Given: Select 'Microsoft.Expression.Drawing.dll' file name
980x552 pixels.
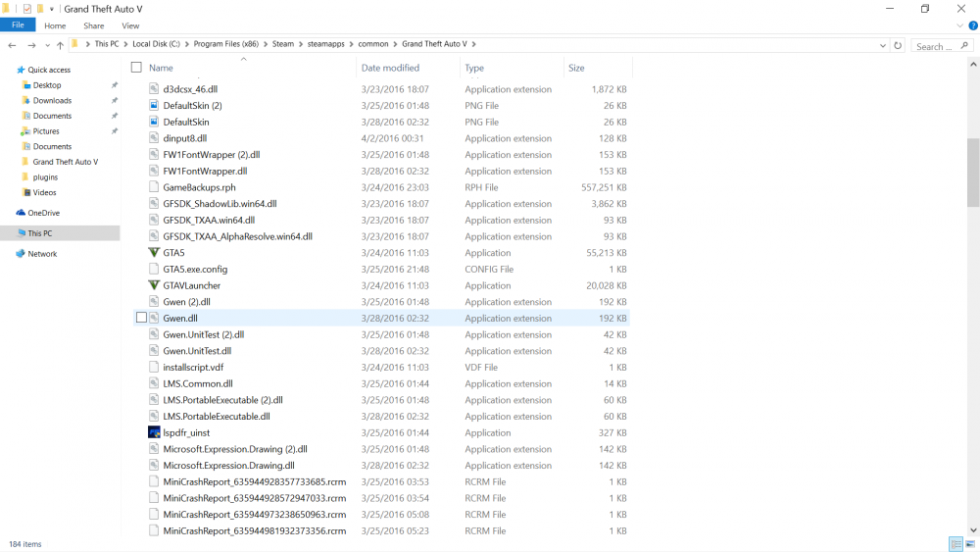Looking at the screenshot, I should click(228, 465).
